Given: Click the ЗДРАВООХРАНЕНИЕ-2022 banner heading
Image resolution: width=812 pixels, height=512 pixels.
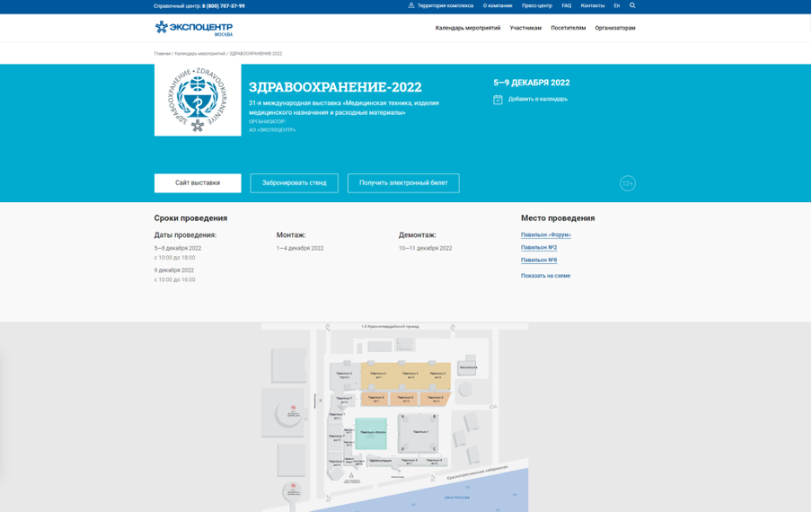Looking at the screenshot, I should click(336, 87).
